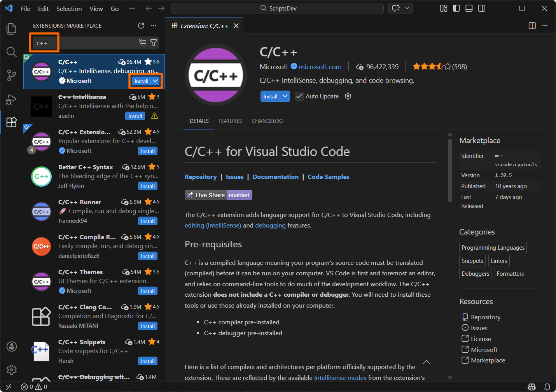Open the Search view in activity bar
The height and width of the screenshot is (392, 556).
tap(12, 52)
